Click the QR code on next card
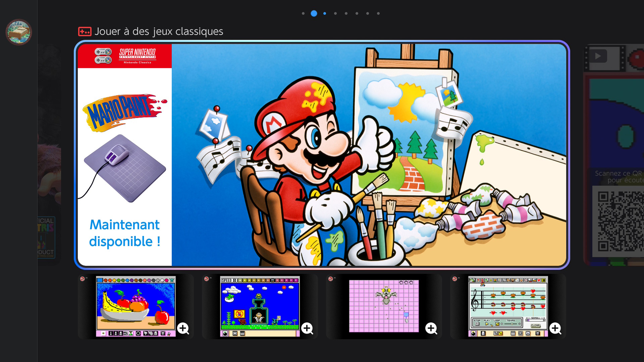The width and height of the screenshot is (644, 362). [x=618, y=222]
